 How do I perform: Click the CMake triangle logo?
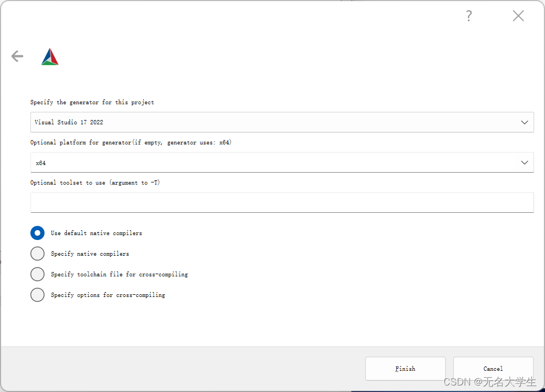tap(50, 56)
